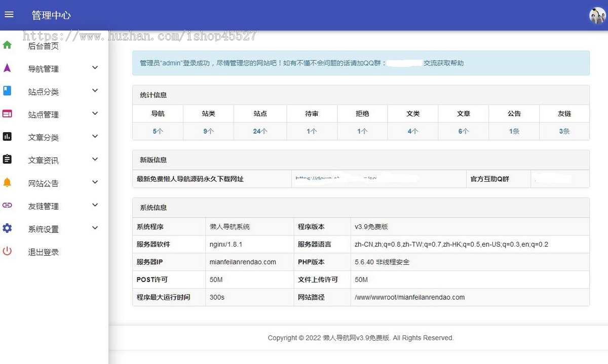The image size is (608, 364).
Task: Open the 友链管理 menu item
Action: (x=44, y=206)
